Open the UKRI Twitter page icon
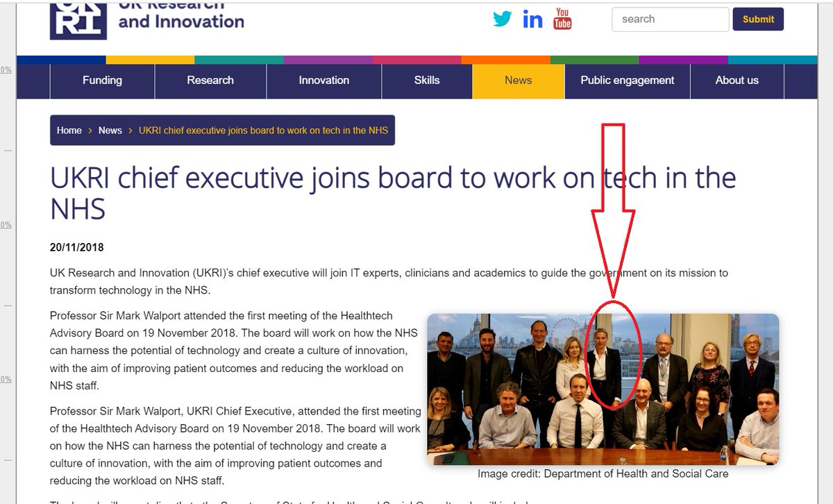The height and width of the screenshot is (504, 833). click(502, 19)
